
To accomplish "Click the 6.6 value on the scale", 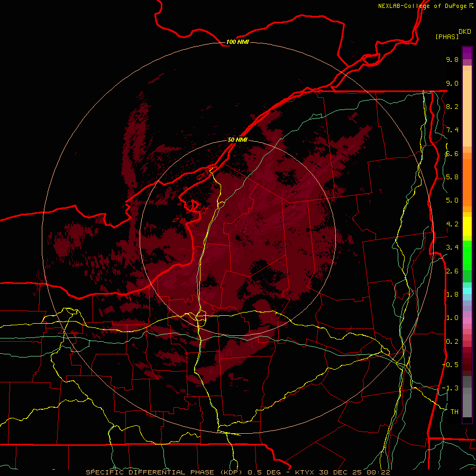I will (x=452, y=153).
